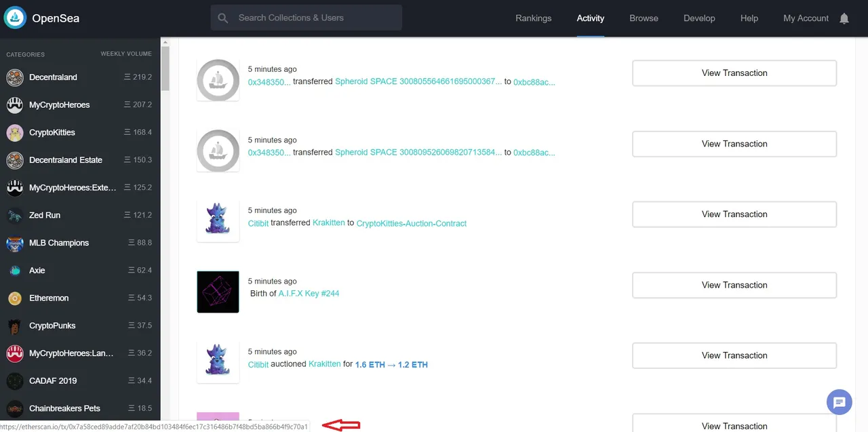Open the Spheroid SPACE 30080952... thumbnail
This screenshot has width=868, height=432.
(x=218, y=151)
